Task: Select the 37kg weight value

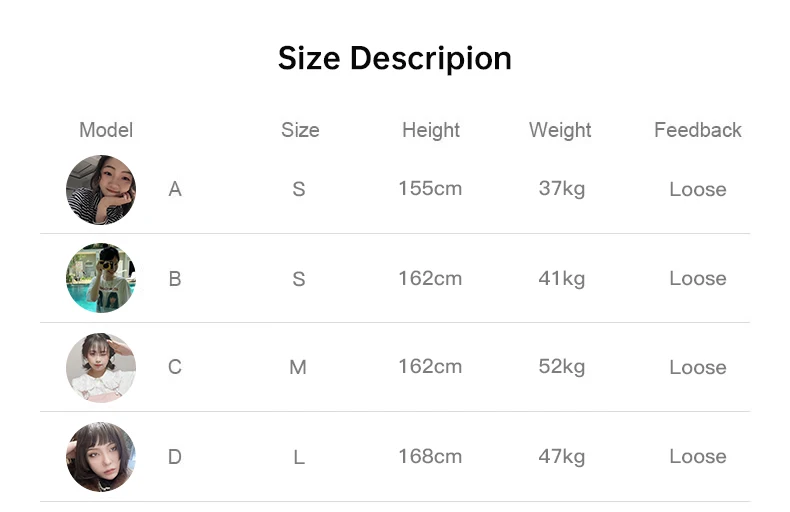Action: [x=562, y=188]
